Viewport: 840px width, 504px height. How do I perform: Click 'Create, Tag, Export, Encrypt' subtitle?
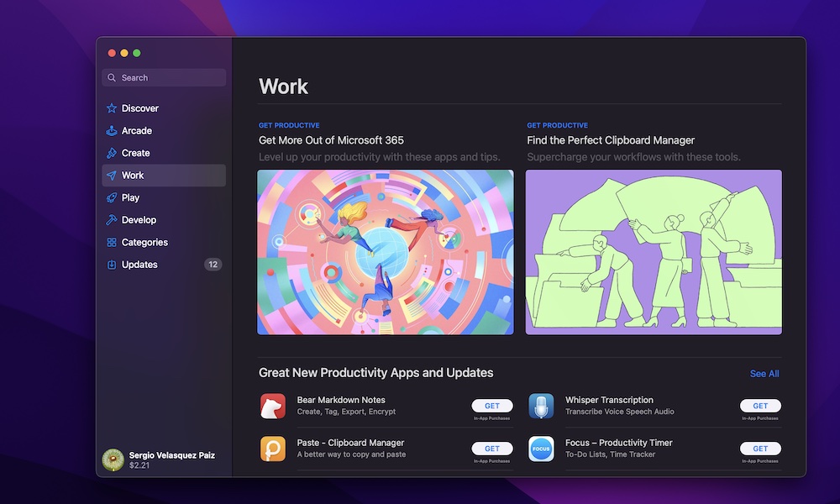coord(346,412)
